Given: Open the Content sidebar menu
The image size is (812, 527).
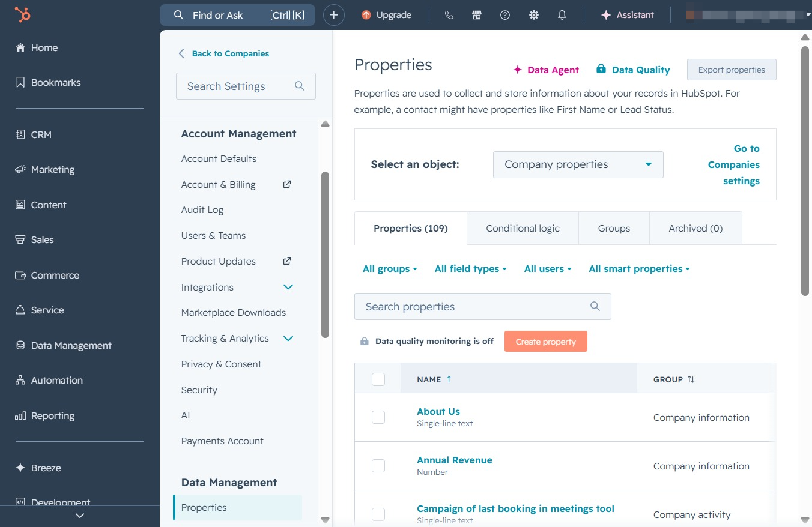Looking at the screenshot, I should (41, 205).
